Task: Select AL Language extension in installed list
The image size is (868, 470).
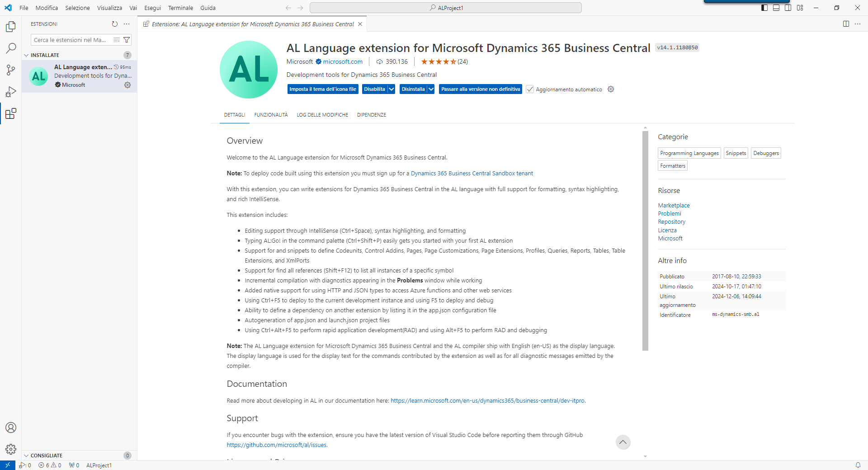Action: point(80,76)
